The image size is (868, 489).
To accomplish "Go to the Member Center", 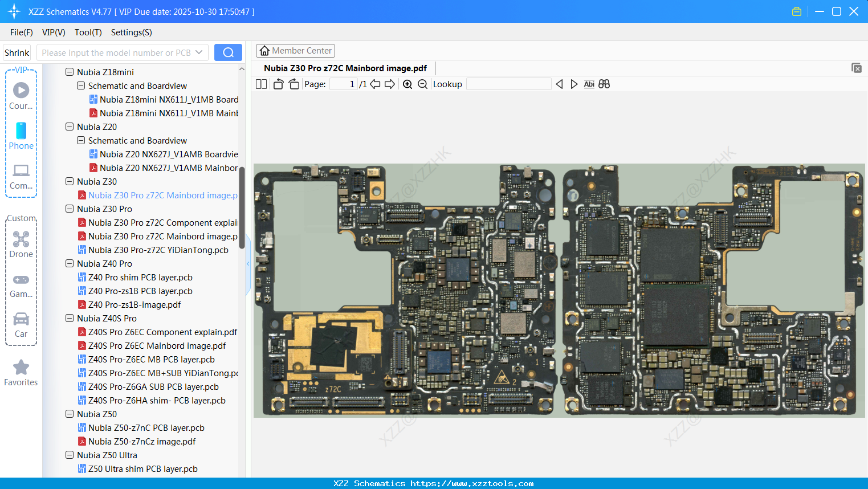I will [295, 50].
